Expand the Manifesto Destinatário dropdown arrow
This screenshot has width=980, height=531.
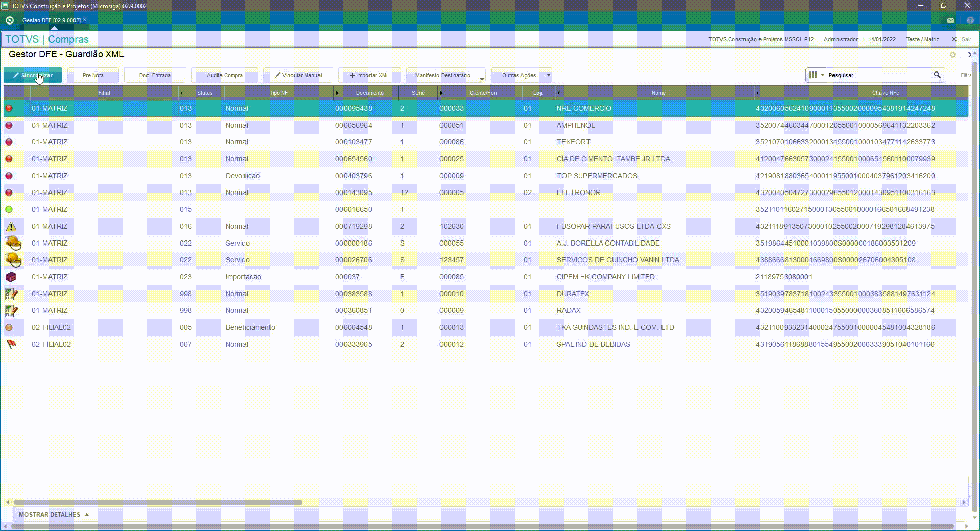pyautogui.click(x=482, y=78)
